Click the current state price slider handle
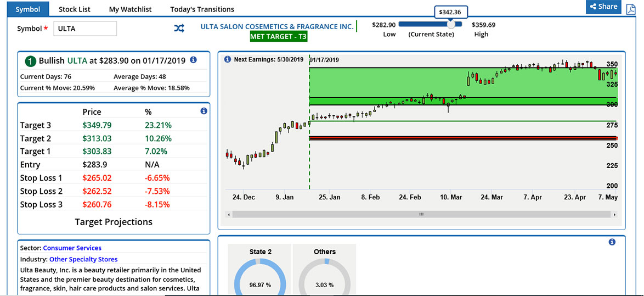 (451, 24)
